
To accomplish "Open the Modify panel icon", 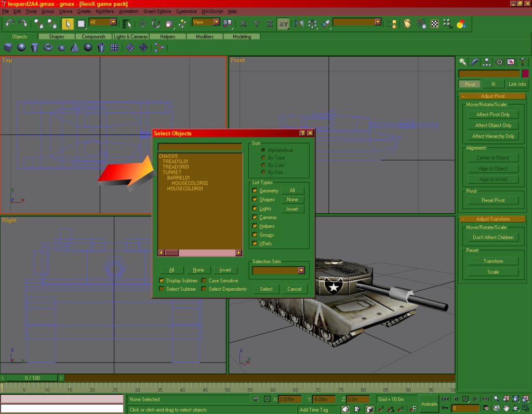I will click(x=475, y=62).
